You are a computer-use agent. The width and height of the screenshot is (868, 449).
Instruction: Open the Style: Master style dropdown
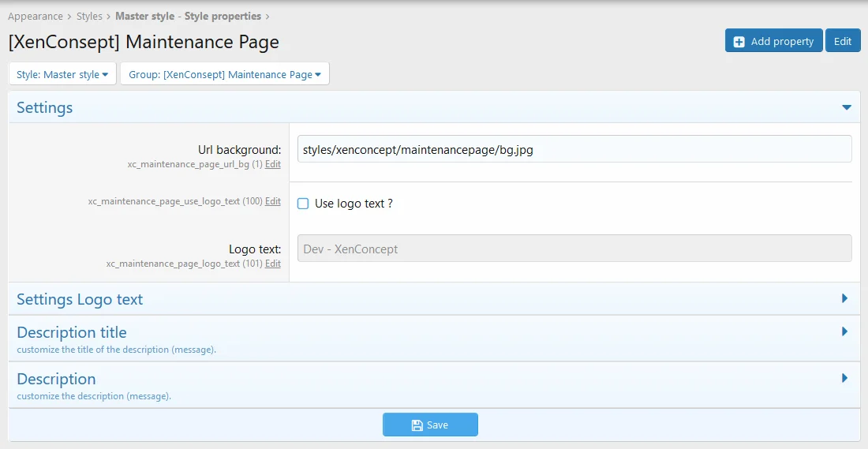(62, 75)
